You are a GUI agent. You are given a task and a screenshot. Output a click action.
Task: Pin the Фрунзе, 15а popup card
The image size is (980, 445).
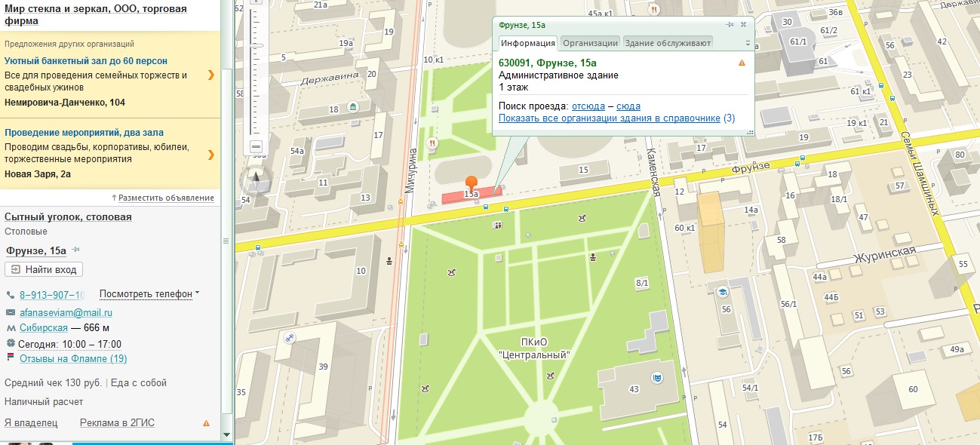point(730,25)
